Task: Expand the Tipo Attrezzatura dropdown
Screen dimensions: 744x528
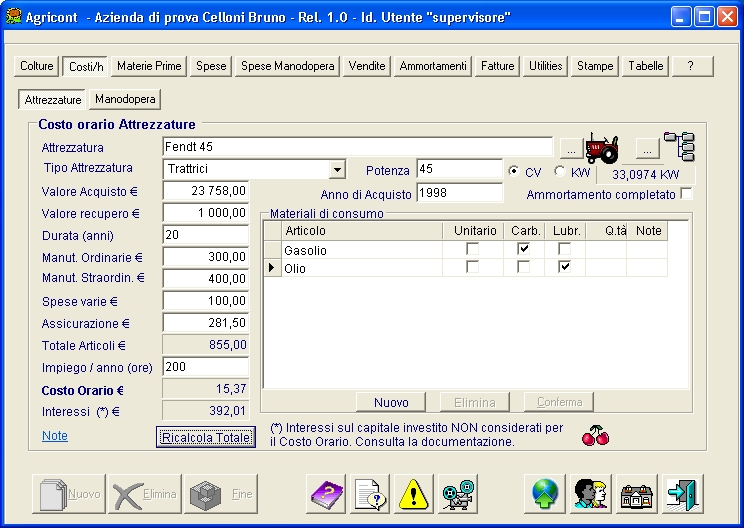Action: (337, 170)
